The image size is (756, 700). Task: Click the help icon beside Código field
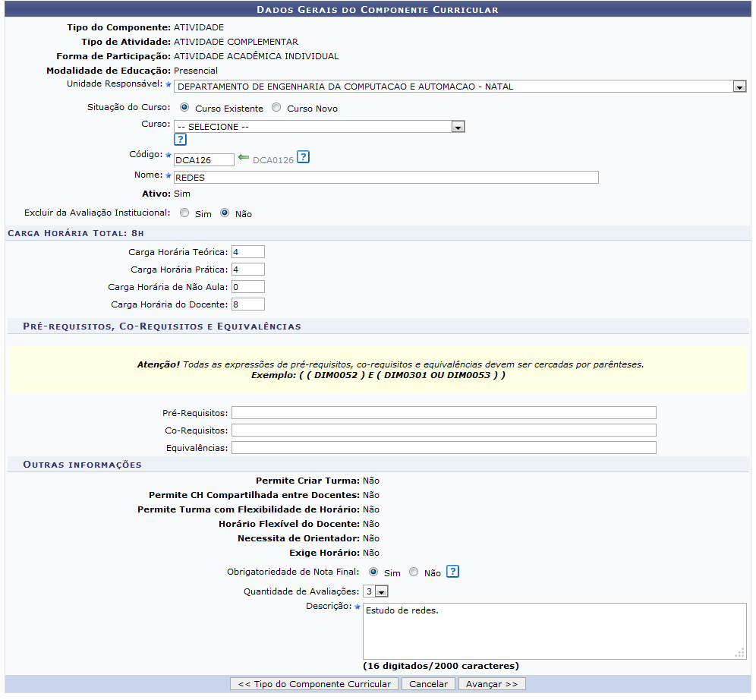coord(303,158)
